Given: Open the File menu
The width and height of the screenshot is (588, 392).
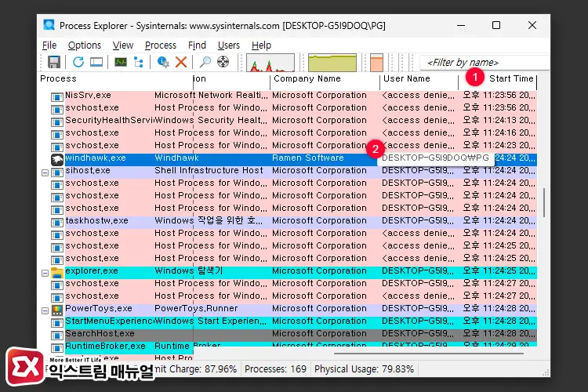Looking at the screenshot, I should (x=49, y=45).
